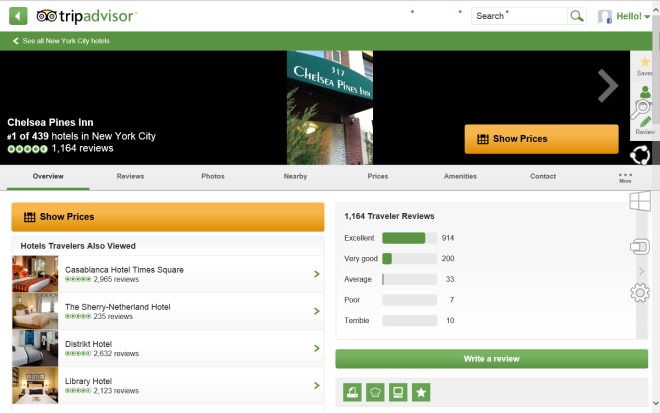The width and height of the screenshot is (660, 413).
Task: Switch to the Amenities tab
Action: 460,176
